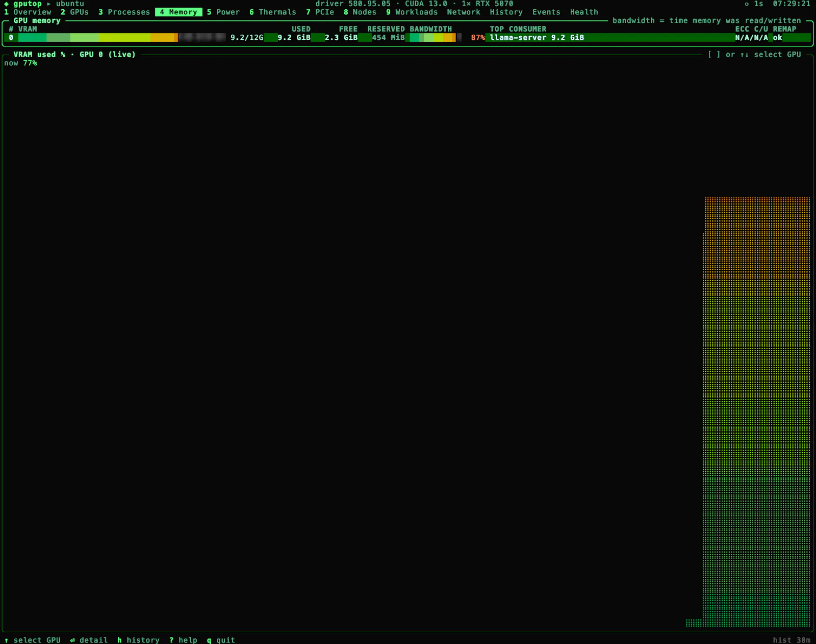Switch to the 9 Workloads tab
The height and width of the screenshot is (644, 816).
tap(412, 12)
